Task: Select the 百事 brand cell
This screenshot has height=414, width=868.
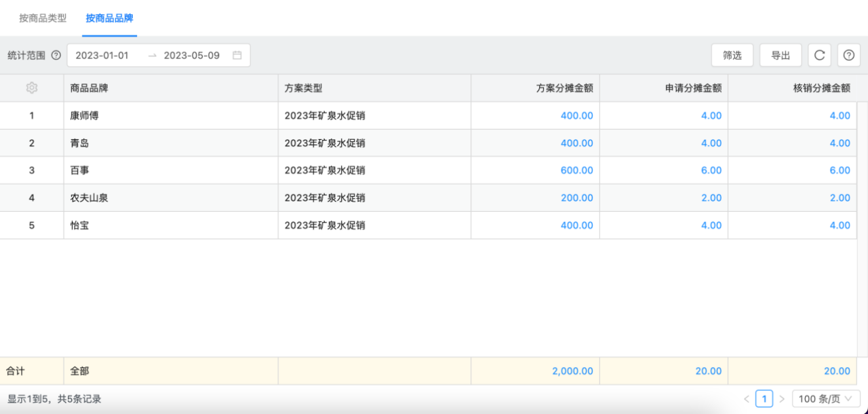Action: tap(171, 170)
